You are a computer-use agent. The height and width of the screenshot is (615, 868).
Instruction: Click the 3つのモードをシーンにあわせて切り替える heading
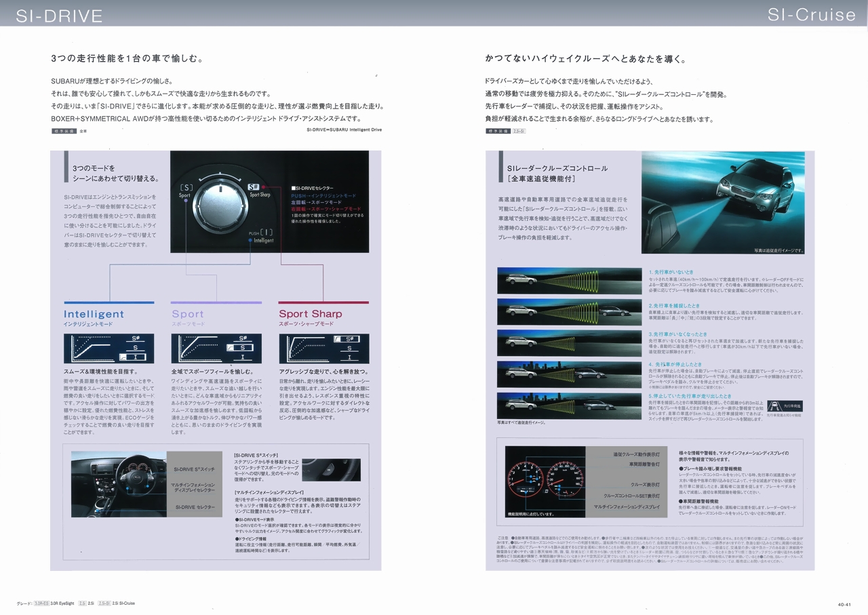pyautogui.click(x=115, y=173)
